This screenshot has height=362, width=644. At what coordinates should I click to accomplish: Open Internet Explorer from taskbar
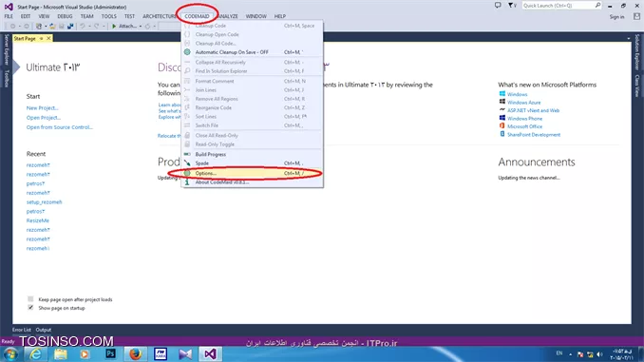[x=35, y=354]
